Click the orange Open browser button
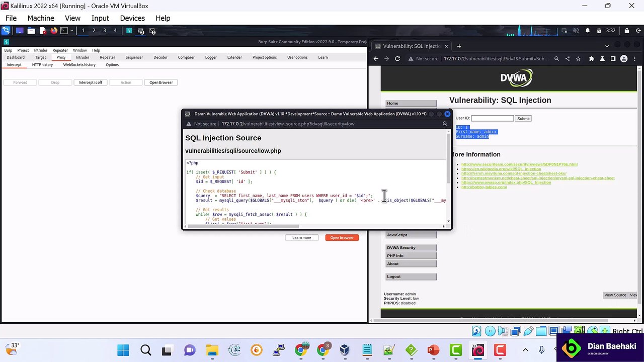The height and width of the screenshot is (362, 644). 342,237
